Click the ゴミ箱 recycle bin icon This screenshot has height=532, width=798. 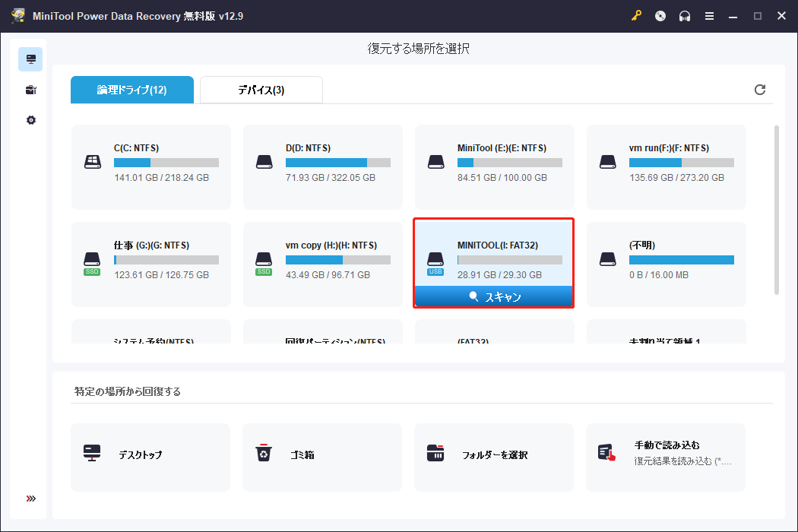[x=264, y=453]
